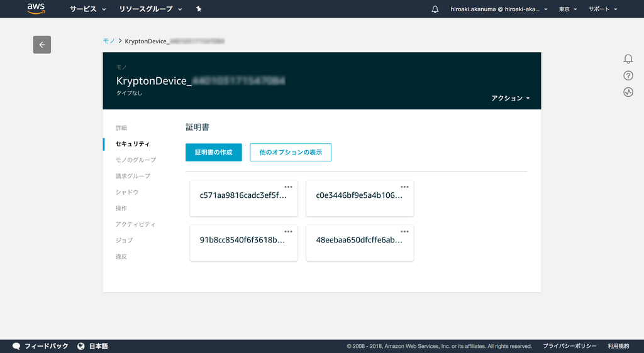Viewport: 644px width, 353px height.
Task: Open the 違反 tab
Action: tap(121, 257)
